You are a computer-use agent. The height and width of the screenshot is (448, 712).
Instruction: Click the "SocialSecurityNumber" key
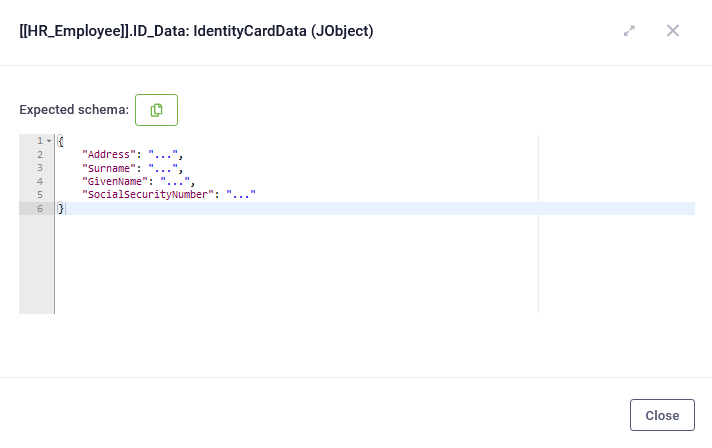(150, 195)
